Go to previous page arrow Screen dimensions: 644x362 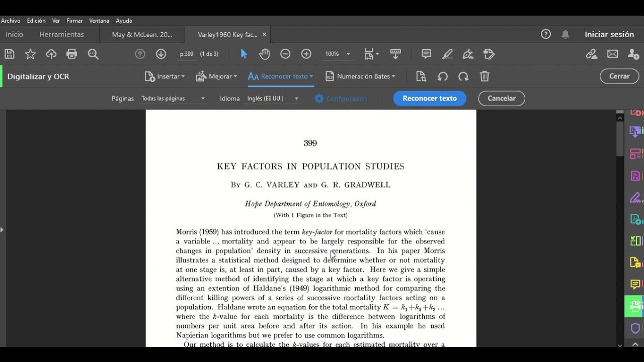pos(140,54)
